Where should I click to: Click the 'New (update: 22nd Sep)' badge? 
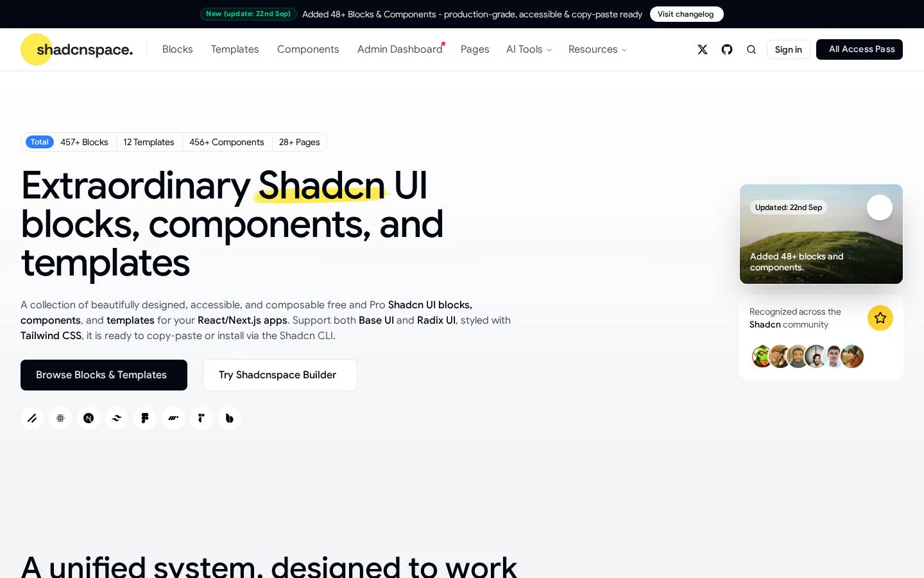[248, 14]
